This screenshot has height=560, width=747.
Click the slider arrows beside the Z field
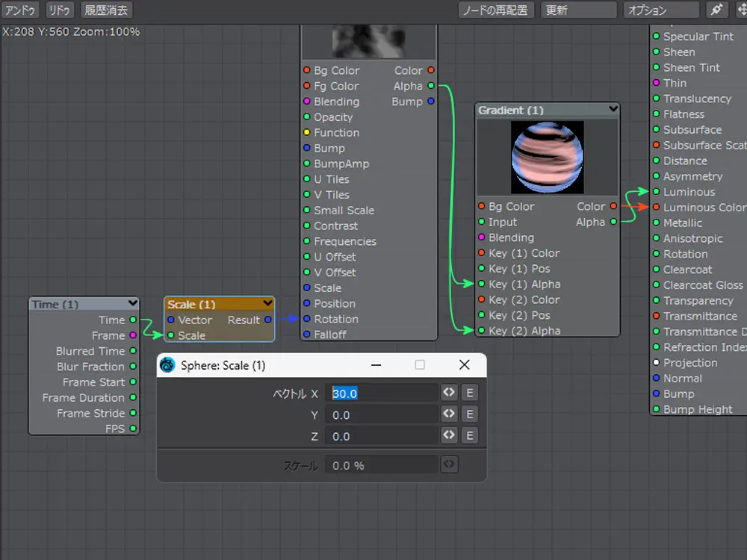click(x=449, y=436)
